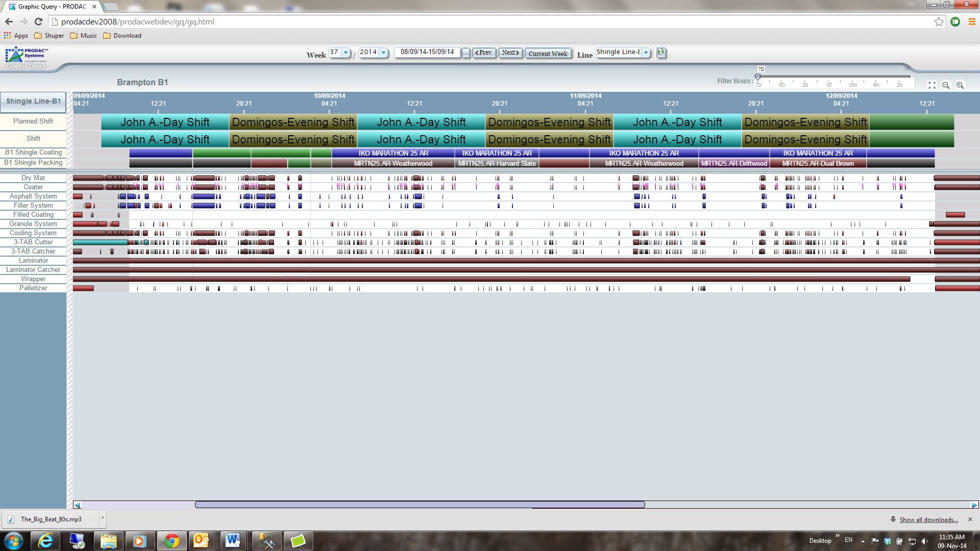The image size is (980, 551).
Task: Select the Shingle Line-B1 tab
Action: tap(33, 101)
